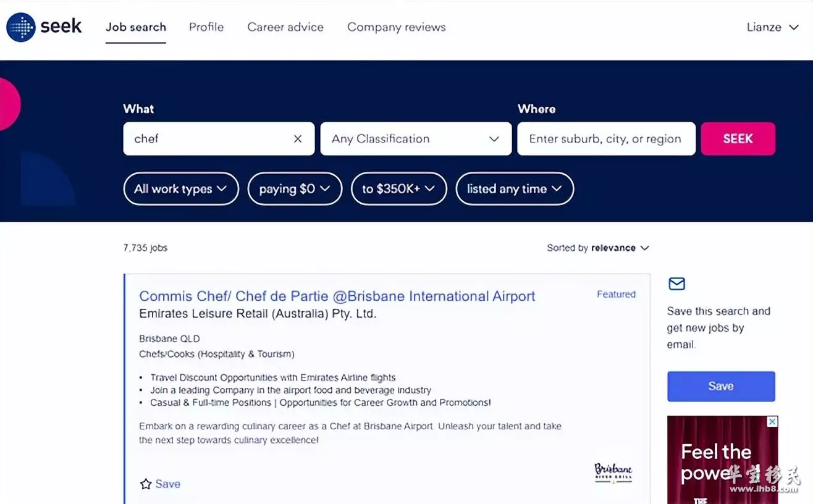Screen dimensions: 813x504
Task: Focus the suburb, city, or region field
Action: pos(606,138)
